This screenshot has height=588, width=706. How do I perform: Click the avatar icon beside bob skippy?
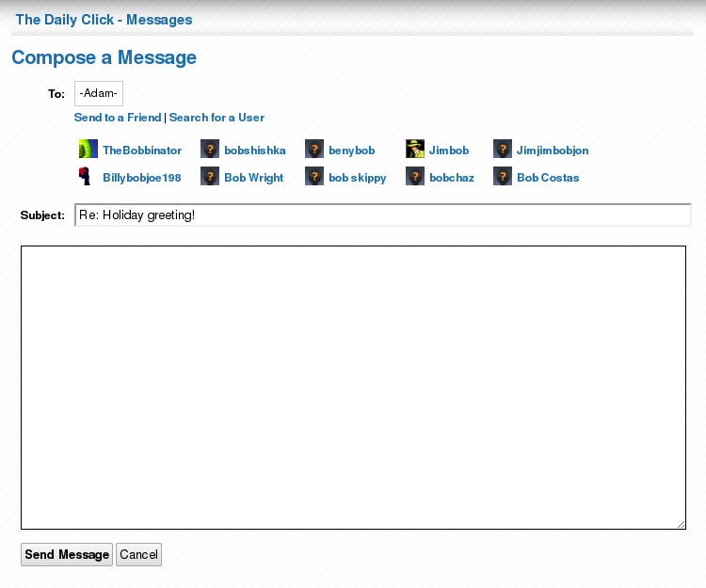tap(314, 176)
